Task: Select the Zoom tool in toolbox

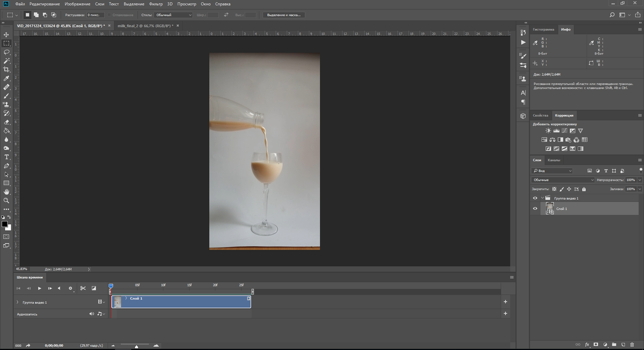Action: (x=6, y=200)
